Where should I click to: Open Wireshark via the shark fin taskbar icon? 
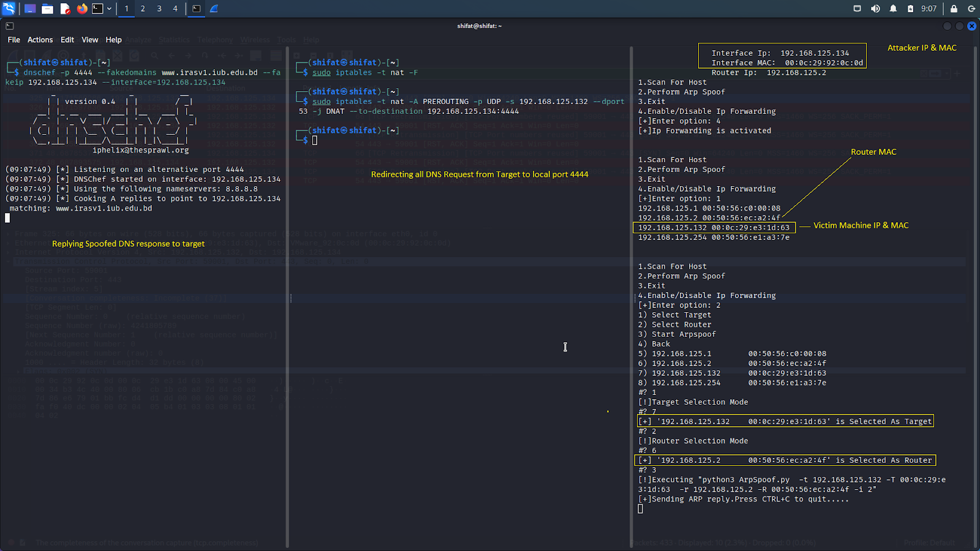tap(214, 9)
